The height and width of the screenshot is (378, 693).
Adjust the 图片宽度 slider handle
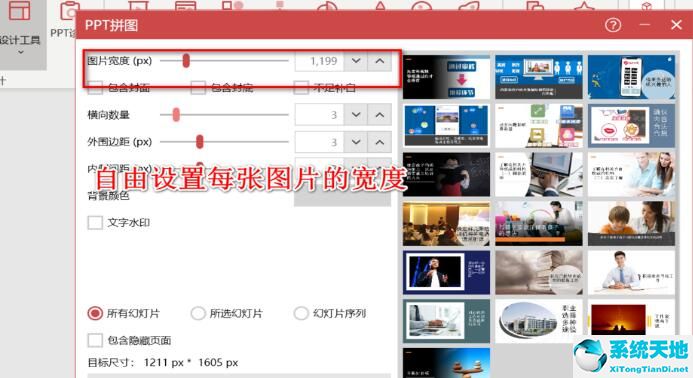tap(186, 61)
